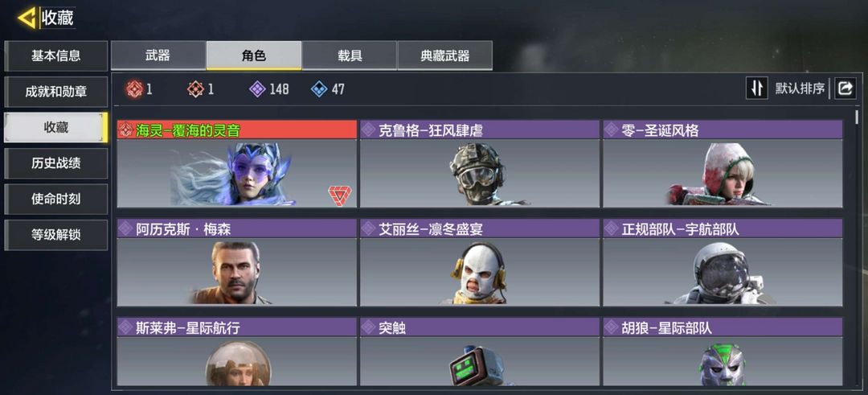Click the yellow back arrow icon
Screen dimensions: 868x395
tap(26, 18)
